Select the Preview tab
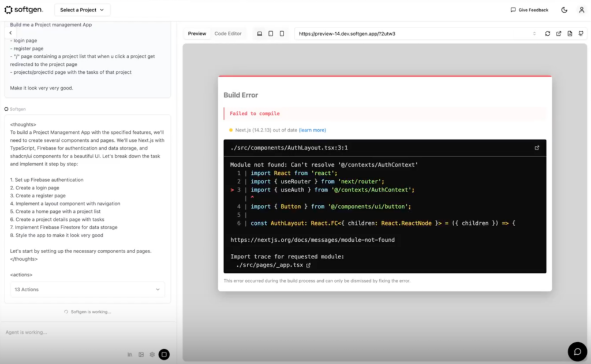The height and width of the screenshot is (364, 591). coord(196,33)
